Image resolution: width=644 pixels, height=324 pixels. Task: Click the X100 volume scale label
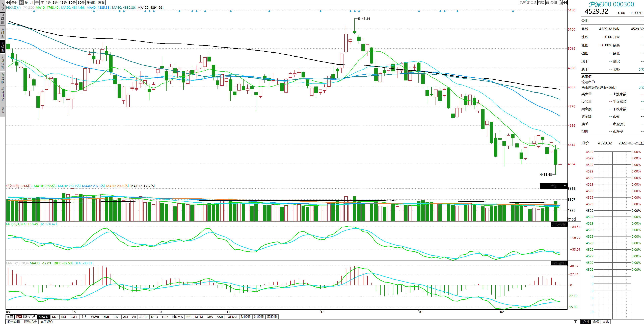pyautogui.click(x=572, y=219)
